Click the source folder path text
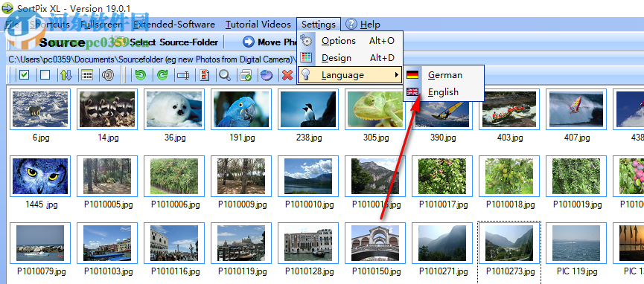This screenshot has width=644, height=284. (152, 59)
